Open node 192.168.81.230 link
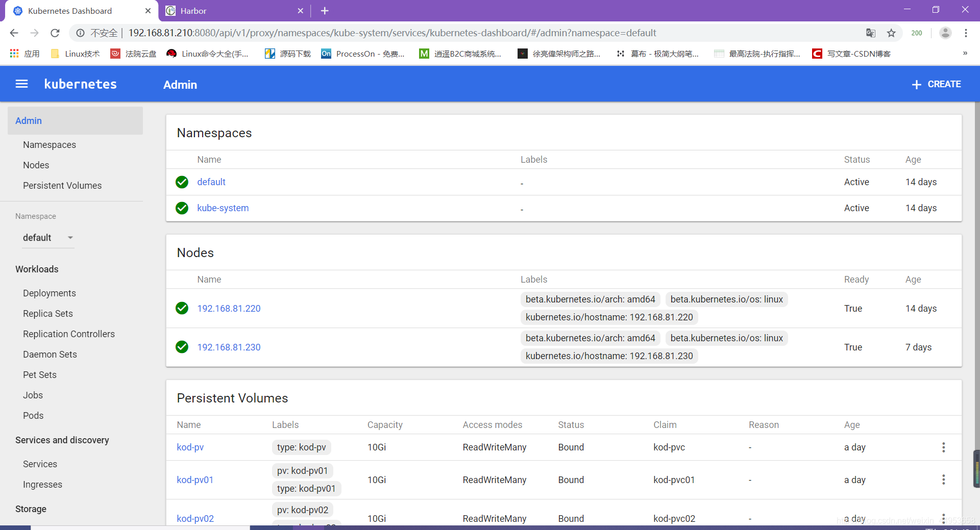The width and height of the screenshot is (980, 530). tap(229, 347)
